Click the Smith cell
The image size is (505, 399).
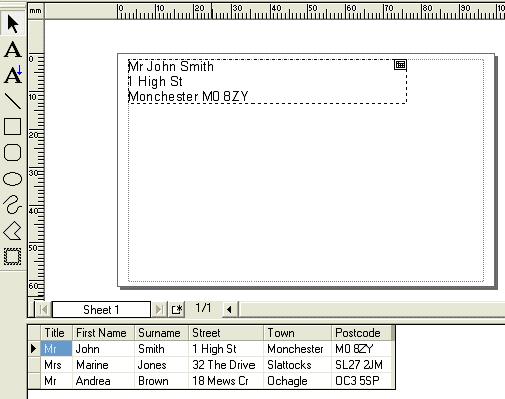[161, 349]
